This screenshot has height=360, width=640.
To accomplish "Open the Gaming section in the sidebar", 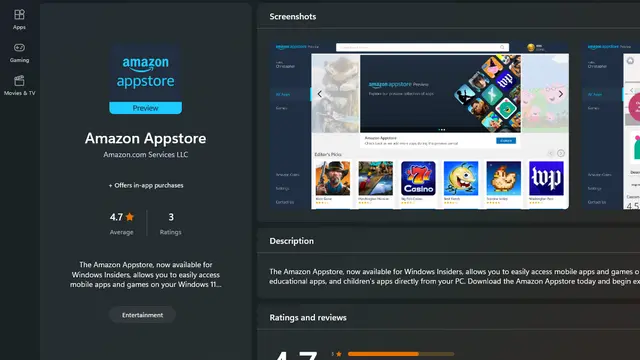I will [x=19, y=53].
